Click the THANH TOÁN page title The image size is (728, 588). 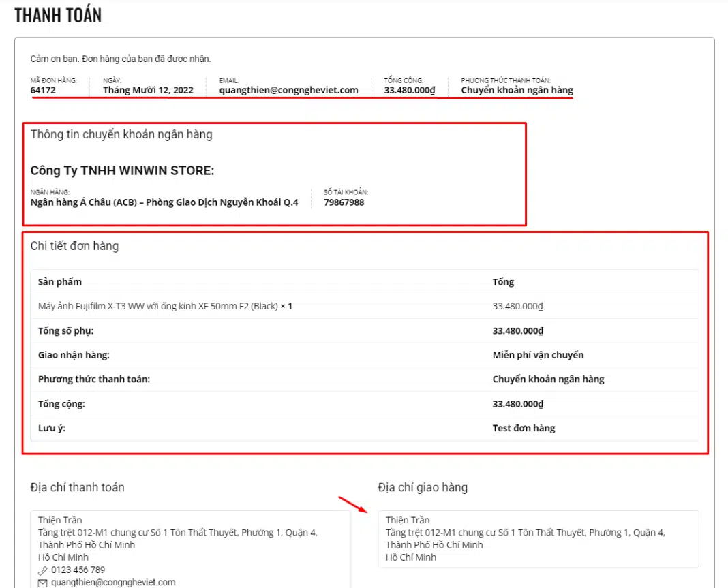58,15
